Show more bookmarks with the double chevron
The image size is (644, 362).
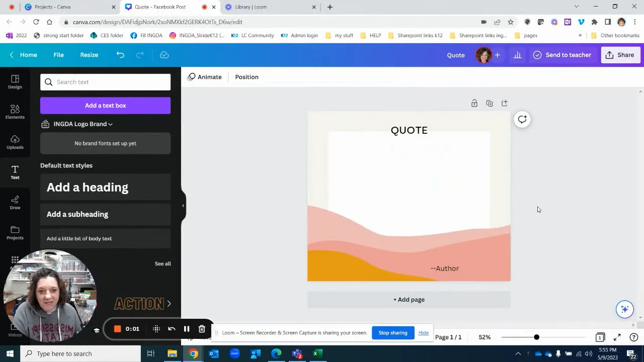(x=580, y=36)
